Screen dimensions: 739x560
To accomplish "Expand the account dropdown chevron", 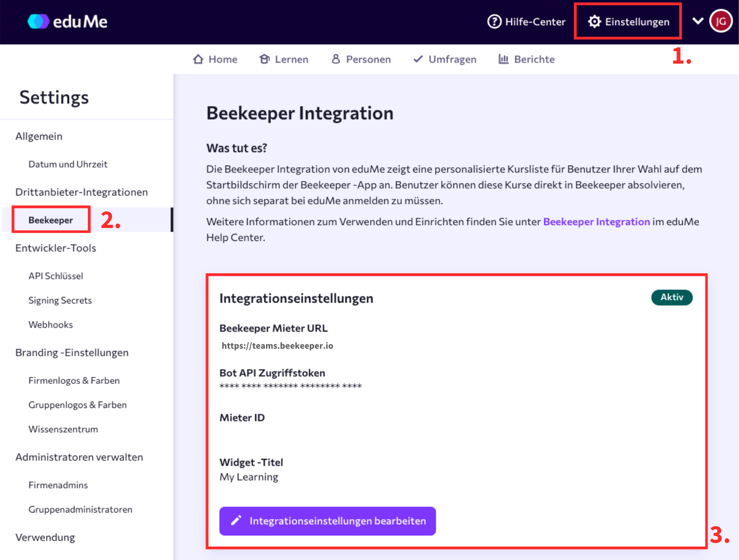I will tap(697, 21).
